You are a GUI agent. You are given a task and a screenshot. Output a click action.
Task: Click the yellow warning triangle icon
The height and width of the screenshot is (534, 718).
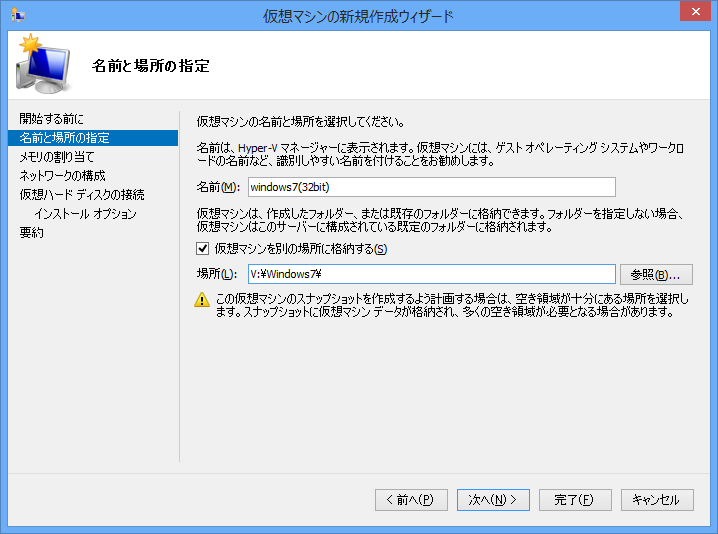coord(202,300)
